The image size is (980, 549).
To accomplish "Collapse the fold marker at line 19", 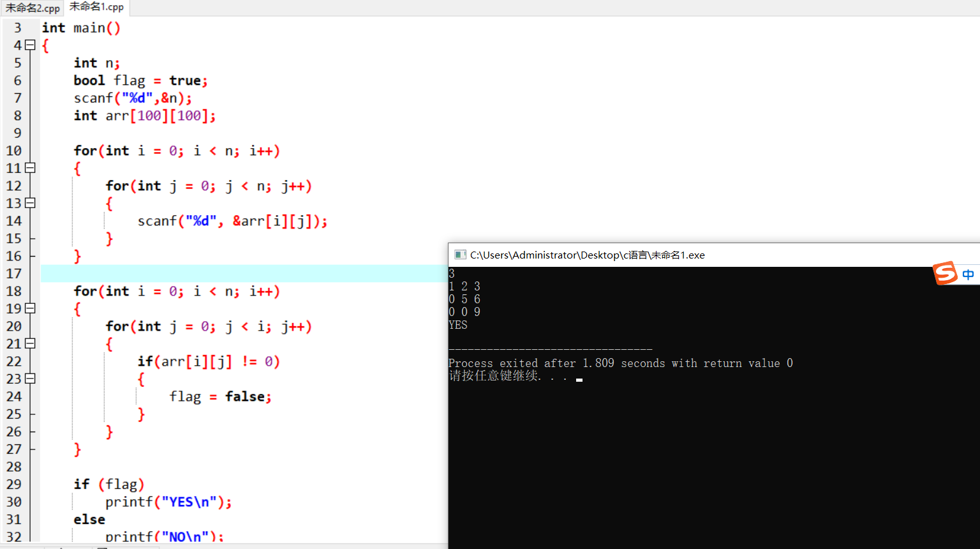I will pos(30,308).
